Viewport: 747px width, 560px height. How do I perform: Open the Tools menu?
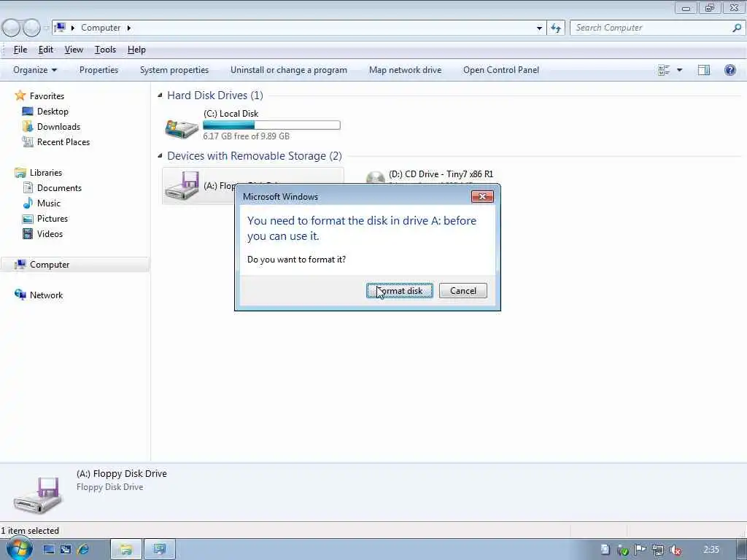click(x=105, y=50)
